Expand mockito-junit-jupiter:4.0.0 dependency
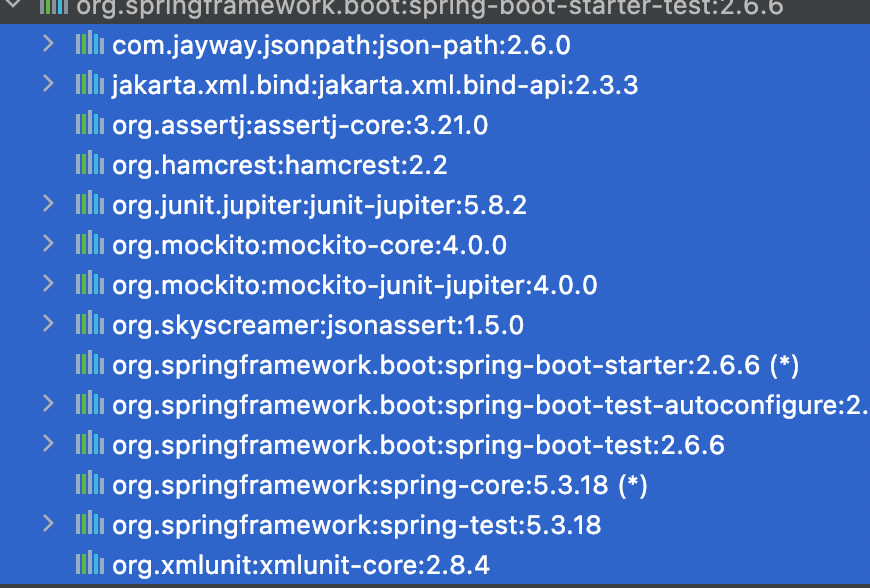 [x=48, y=283]
